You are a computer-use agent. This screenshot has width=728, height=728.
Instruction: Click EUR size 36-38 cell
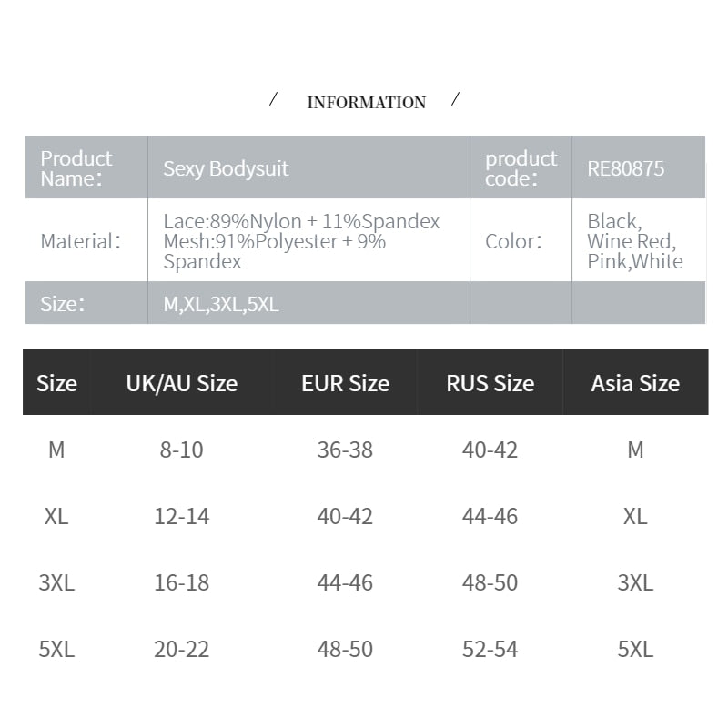point(345,450)
